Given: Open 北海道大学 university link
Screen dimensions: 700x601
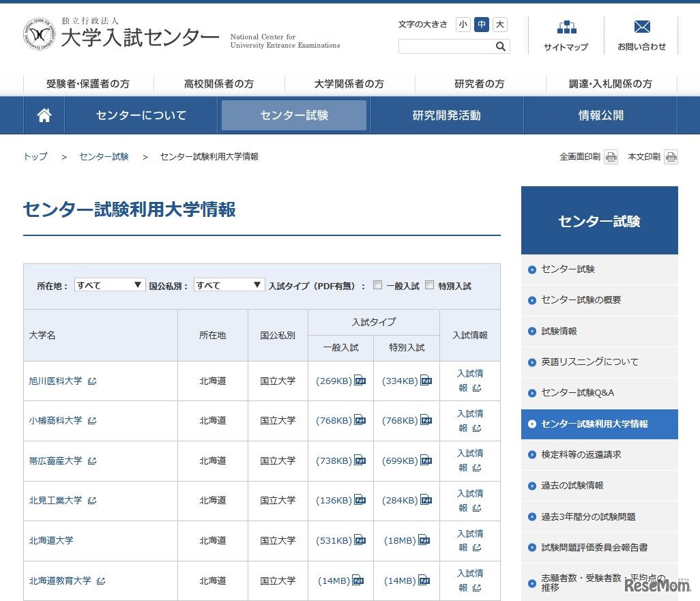Looking at the screenshot, I should click(x=51, y=540).
